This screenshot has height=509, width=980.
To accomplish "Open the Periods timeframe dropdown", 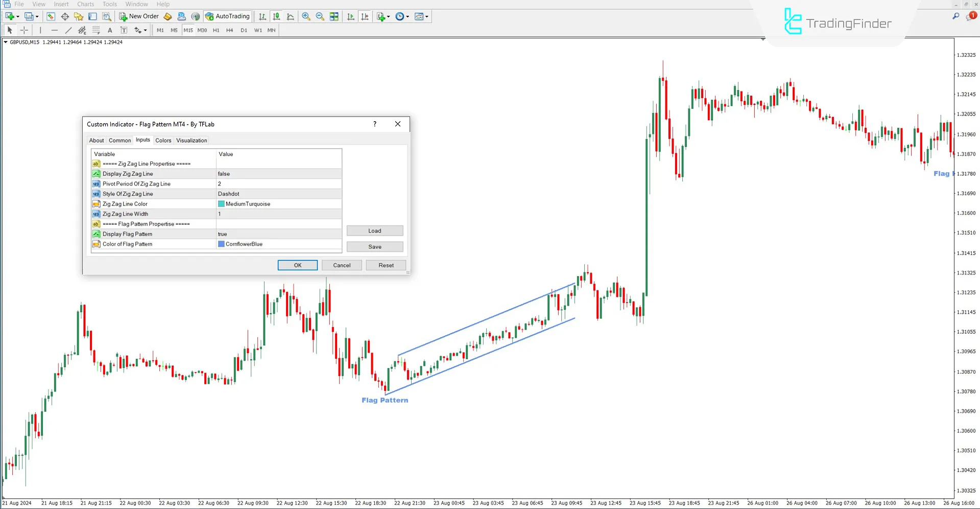I will tap(407, 16).
